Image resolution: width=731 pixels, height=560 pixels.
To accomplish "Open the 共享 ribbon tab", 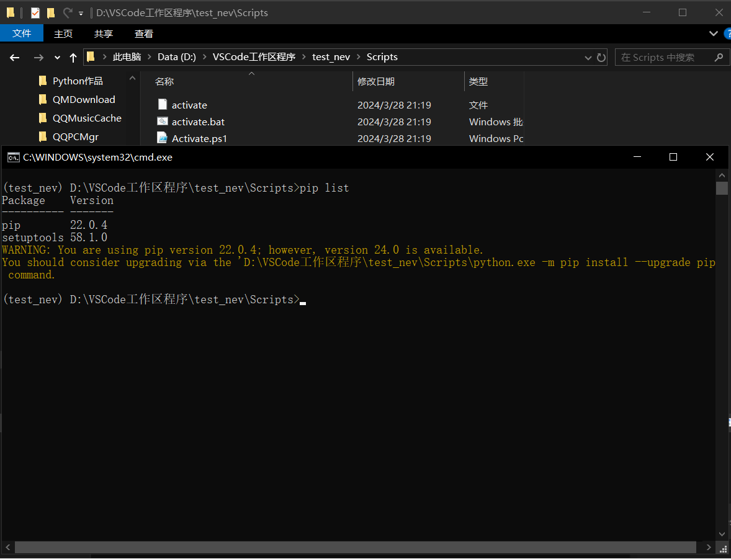I will pyautogui.click(x=104, y=33).
